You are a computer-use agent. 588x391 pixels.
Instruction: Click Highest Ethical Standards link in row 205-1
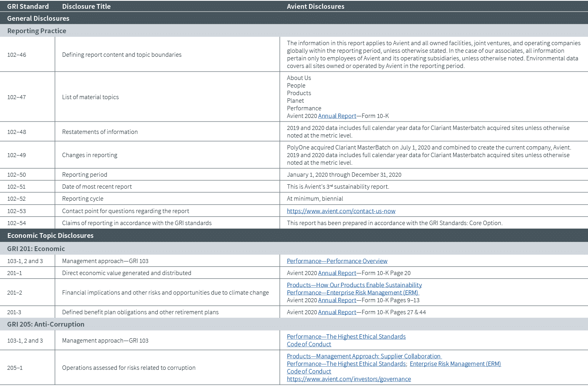pos(346,364)
